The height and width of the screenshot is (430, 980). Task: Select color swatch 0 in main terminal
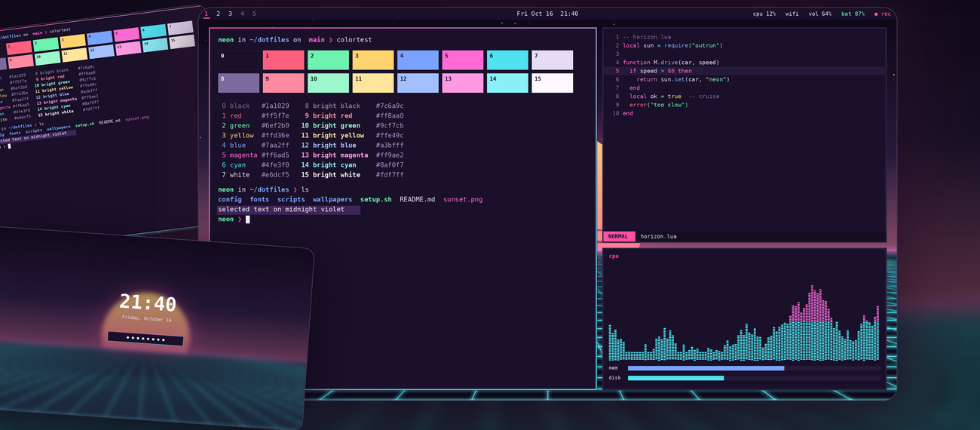point(238,60)
